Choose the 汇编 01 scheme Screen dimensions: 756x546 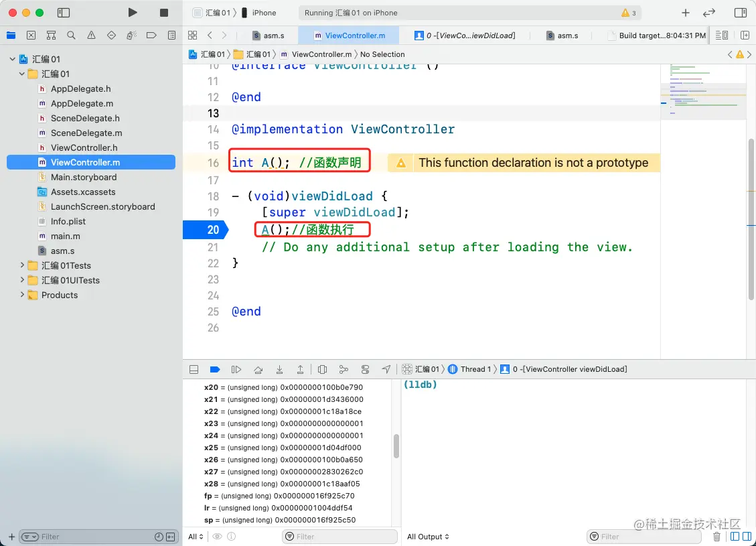pyautogui.click(x=212, y=13)
